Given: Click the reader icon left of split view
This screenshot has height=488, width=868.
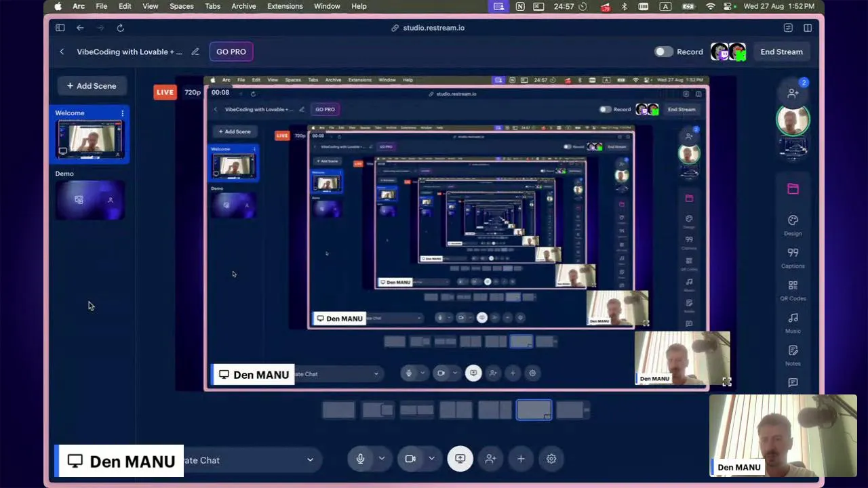Looking at the screenshot, I should [x=788, y=28].
